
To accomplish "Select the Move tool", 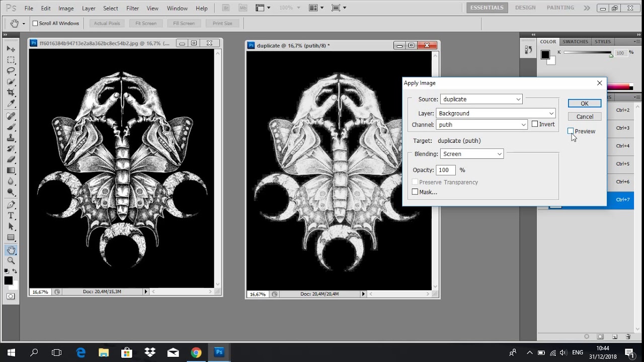I will (x=11, y=49).
